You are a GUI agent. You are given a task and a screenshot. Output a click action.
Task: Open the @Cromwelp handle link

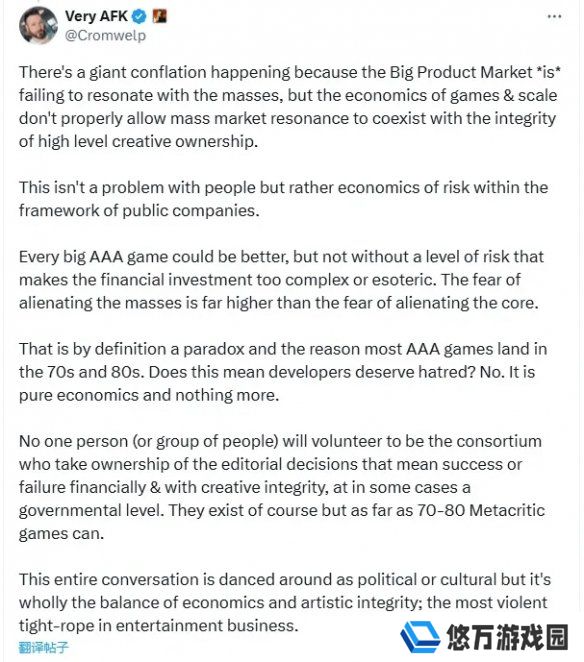click(105, 35)
